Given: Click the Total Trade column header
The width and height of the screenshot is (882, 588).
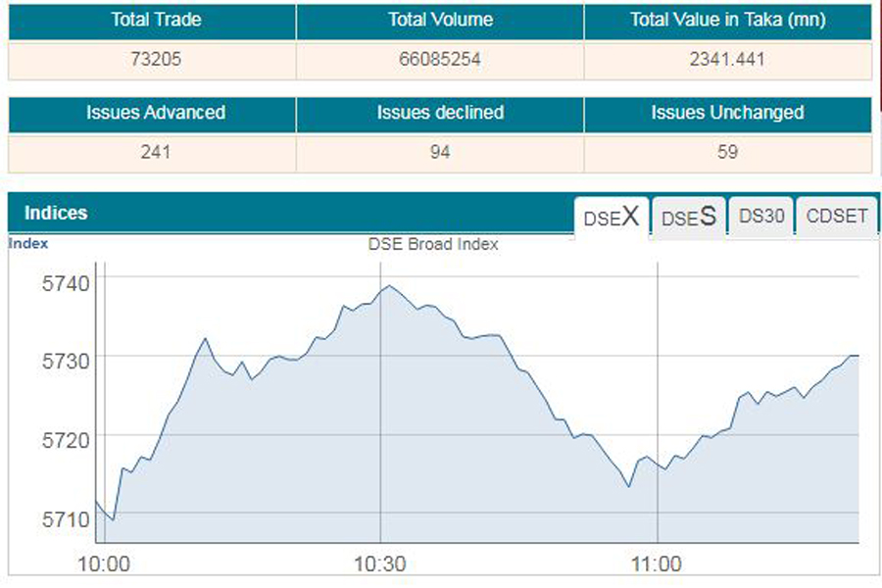Looking at the screenshot, I should 152,20.
